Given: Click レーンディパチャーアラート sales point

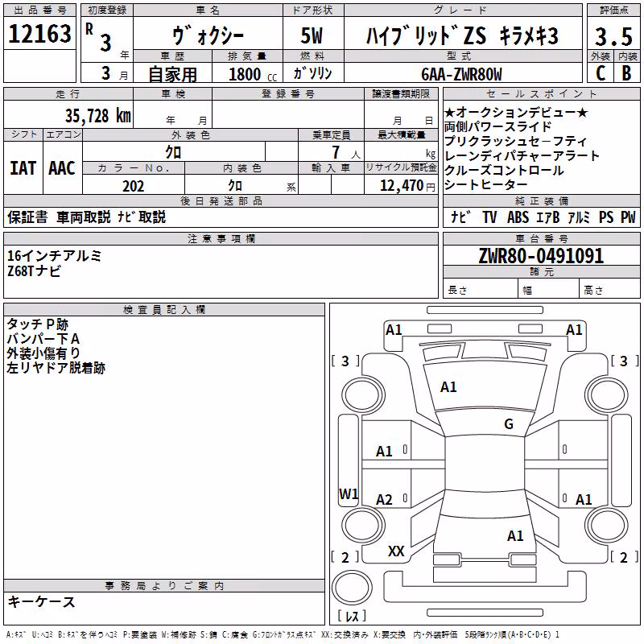Looking at the screenshot, I should [x=522, y=156].
